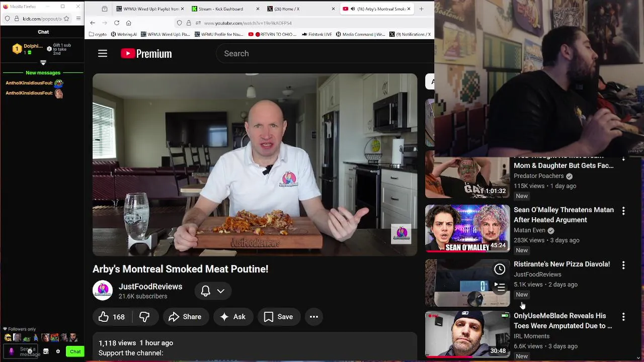Click the YouTube search box
The width and height of the screenshot is (644, 362).
(x=325, y=53)
